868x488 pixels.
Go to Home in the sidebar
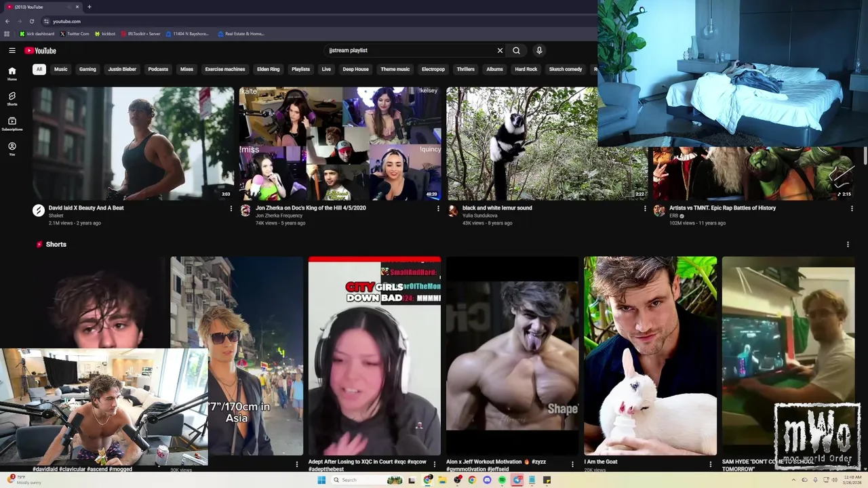[12, 74]
